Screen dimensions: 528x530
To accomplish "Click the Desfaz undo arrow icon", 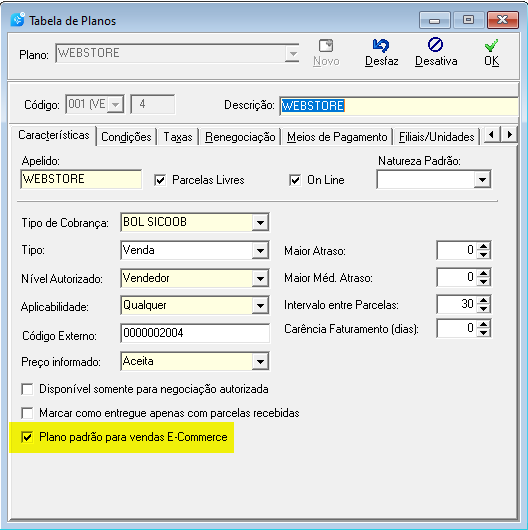I will click(x=381, y=45).
